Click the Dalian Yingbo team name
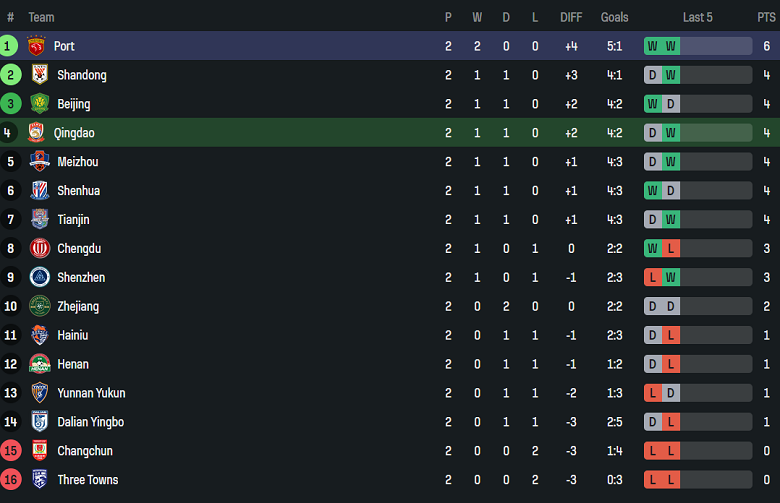 coord(90,422)
